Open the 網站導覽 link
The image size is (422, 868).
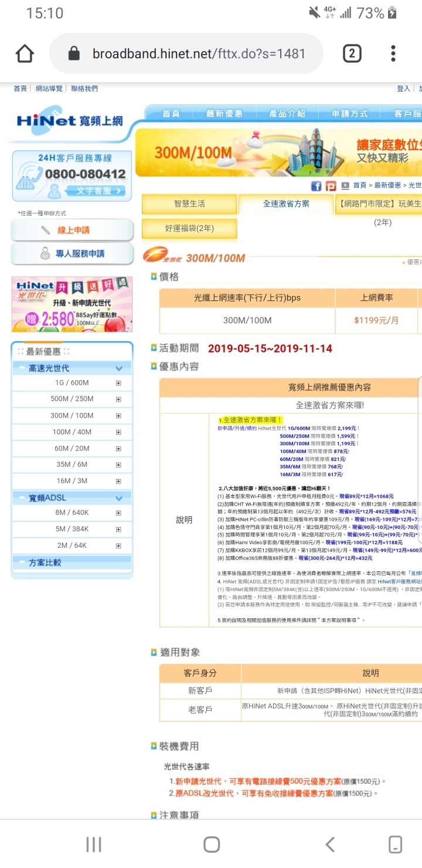coord(49,89)
